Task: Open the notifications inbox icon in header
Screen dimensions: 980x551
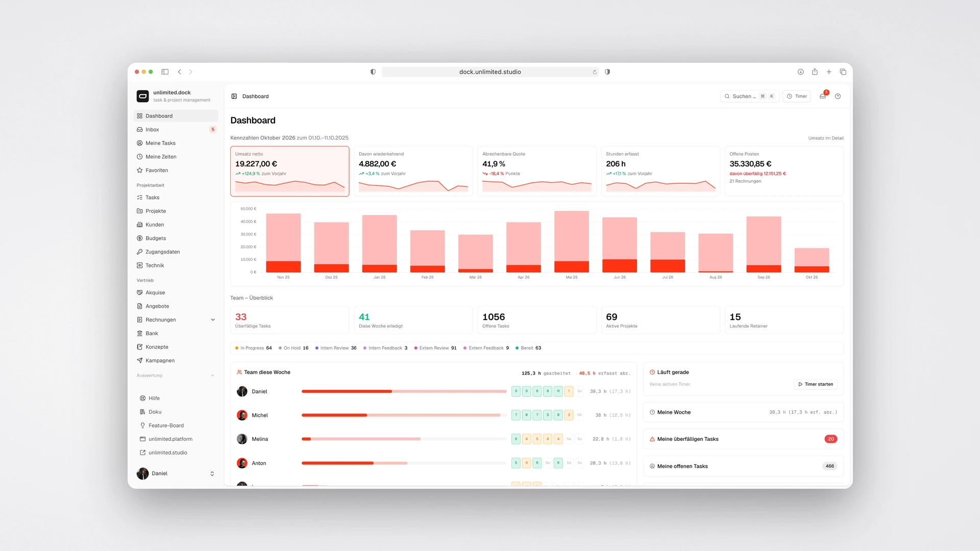Action: (823, 96)
